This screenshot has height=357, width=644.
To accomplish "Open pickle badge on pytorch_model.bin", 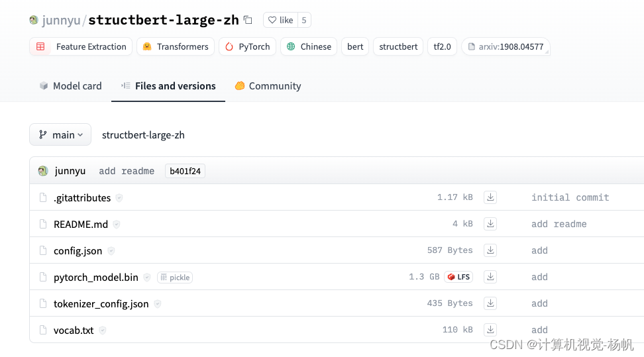I will point(175,278).
